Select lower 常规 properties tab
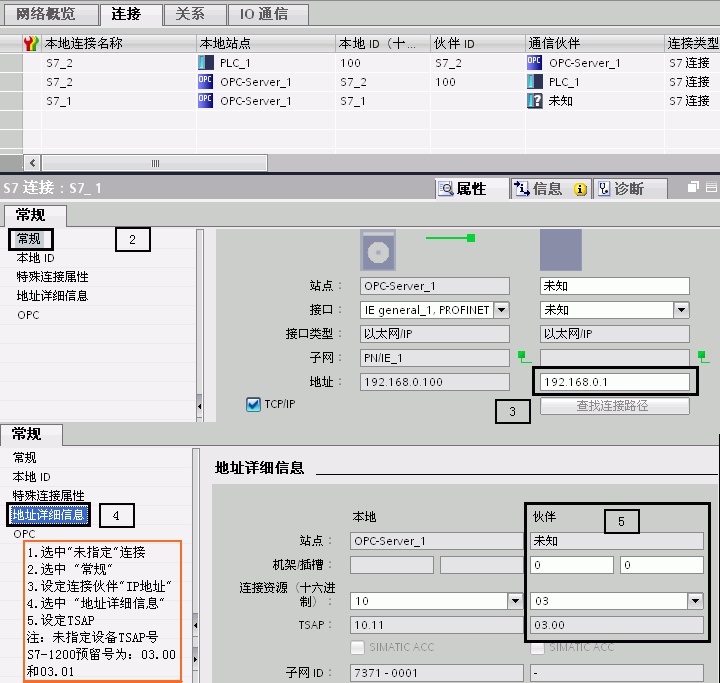Image resolution: width=720 pixels, height=683 pixels. click(31, 435)
